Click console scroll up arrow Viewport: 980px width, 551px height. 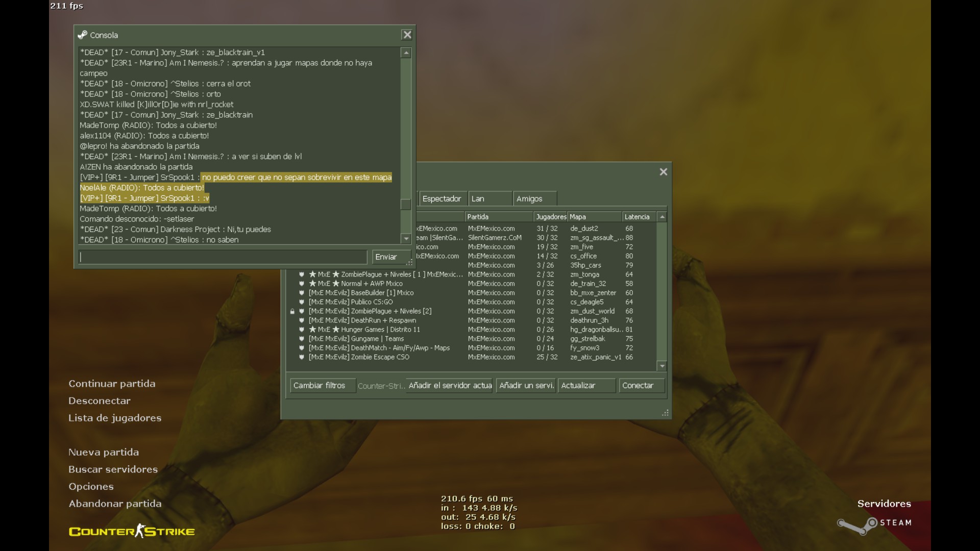click(406, 53)
